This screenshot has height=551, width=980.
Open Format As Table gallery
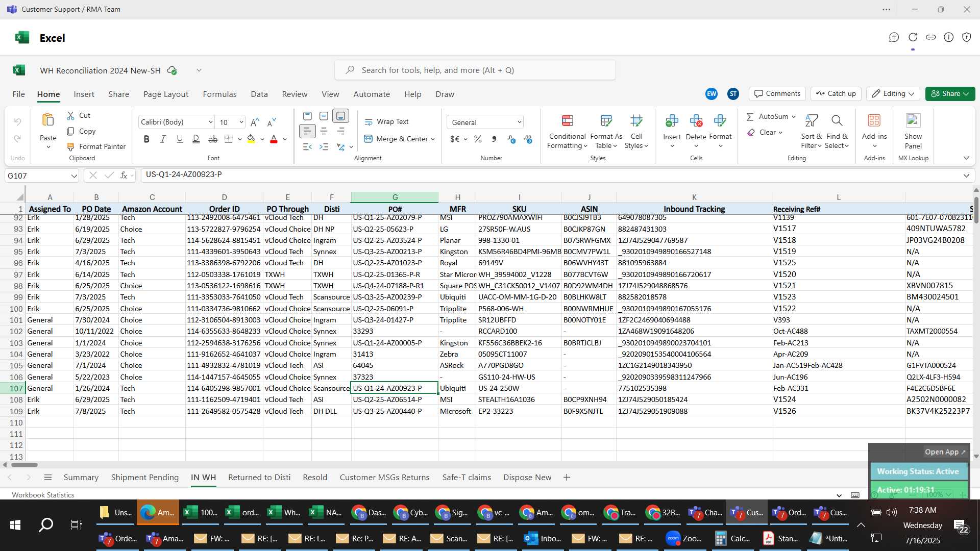[x=606, y=132]
